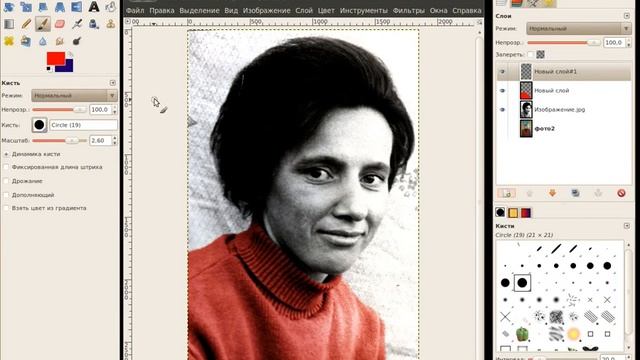Select the Airbrush tool

(76, 24)
